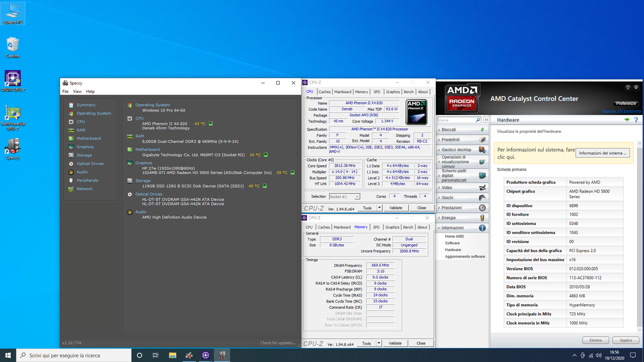Select the Speccy desktop shortcut

tap(13, 149)
